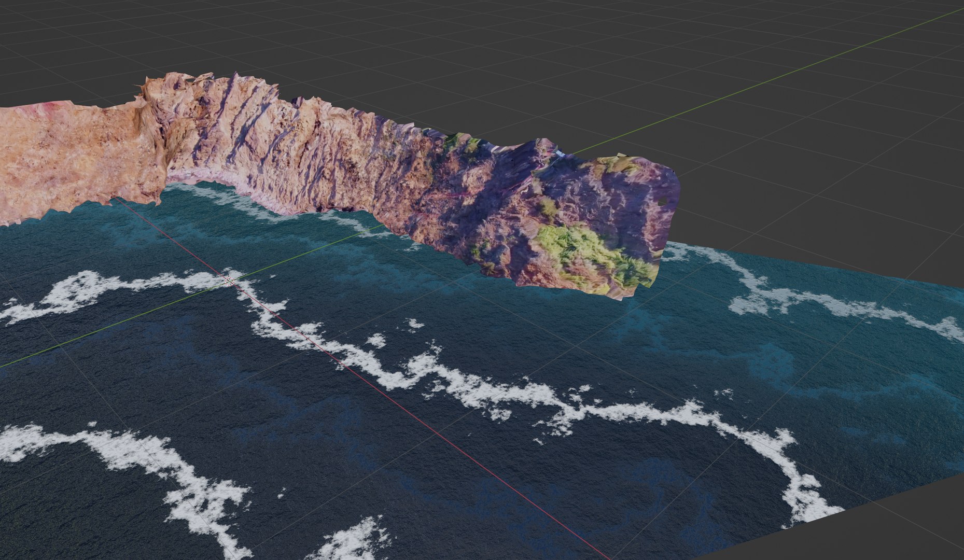
Task: Click the origin marker where axes cross
Action: pyautogui.click(x=231, y=281)
